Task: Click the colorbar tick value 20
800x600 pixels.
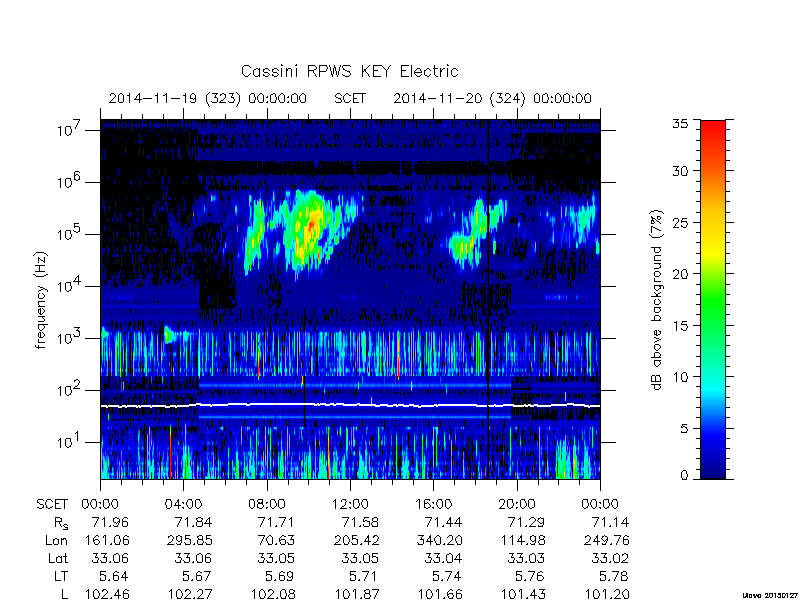Action: tap(680, 273)
